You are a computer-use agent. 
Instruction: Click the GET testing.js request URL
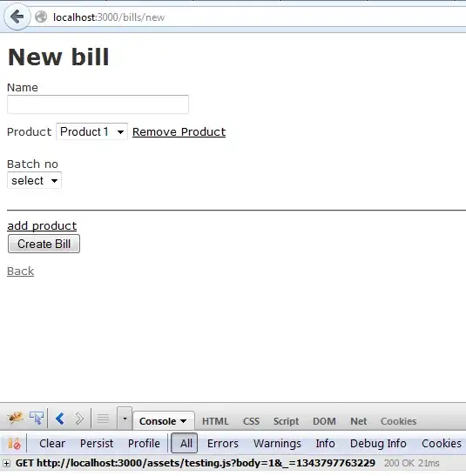click(195, 463)
